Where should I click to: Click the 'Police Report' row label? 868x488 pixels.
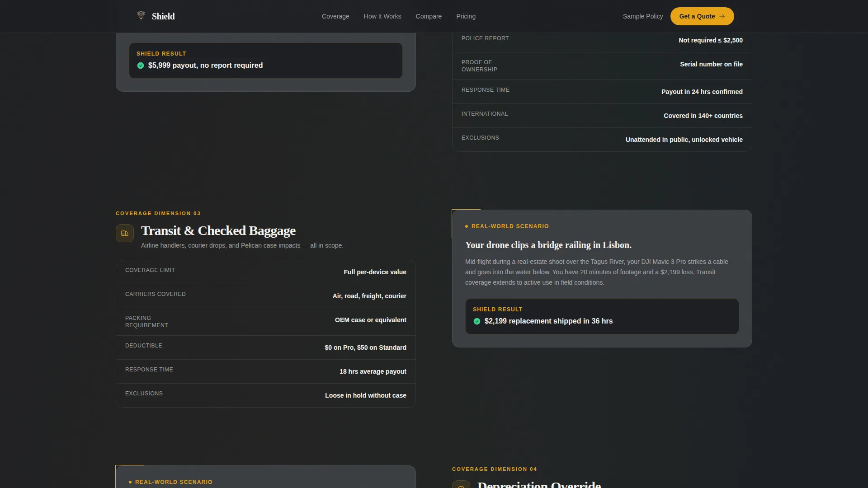(x=485, y=38)
